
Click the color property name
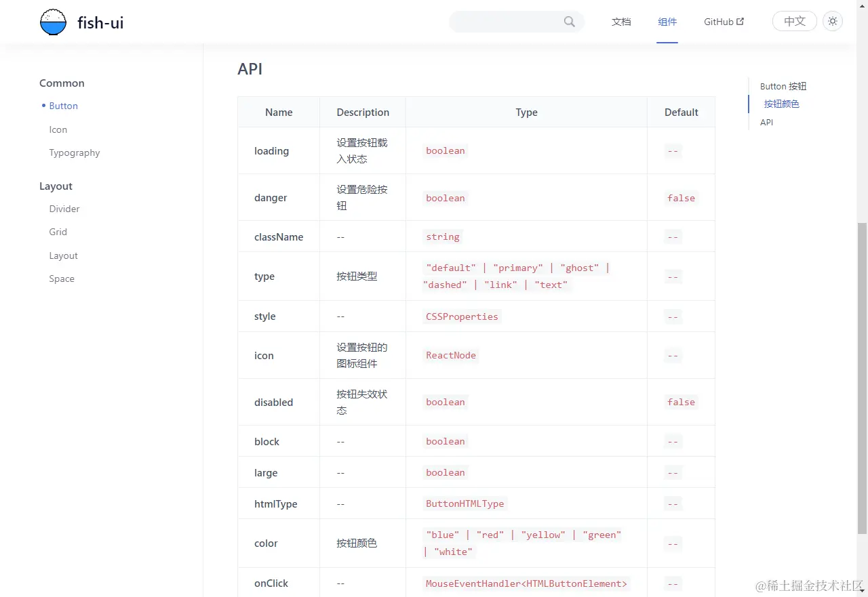point(266,543)
